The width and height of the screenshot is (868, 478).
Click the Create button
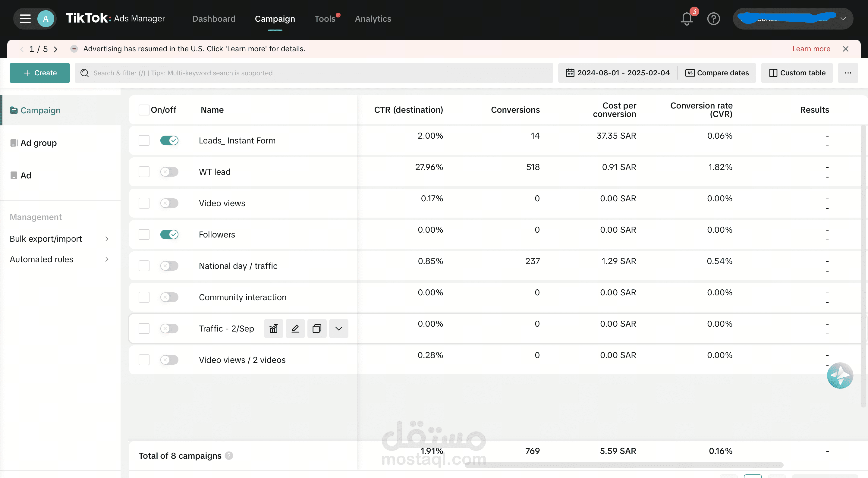click(x=40, y=73)
